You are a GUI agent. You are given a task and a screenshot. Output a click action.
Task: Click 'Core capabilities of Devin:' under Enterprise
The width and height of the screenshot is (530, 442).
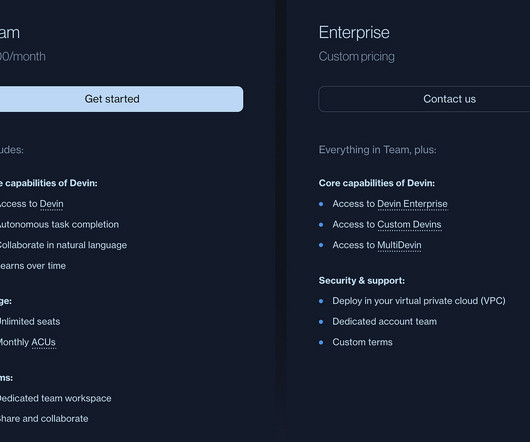(x=377, y=183)
